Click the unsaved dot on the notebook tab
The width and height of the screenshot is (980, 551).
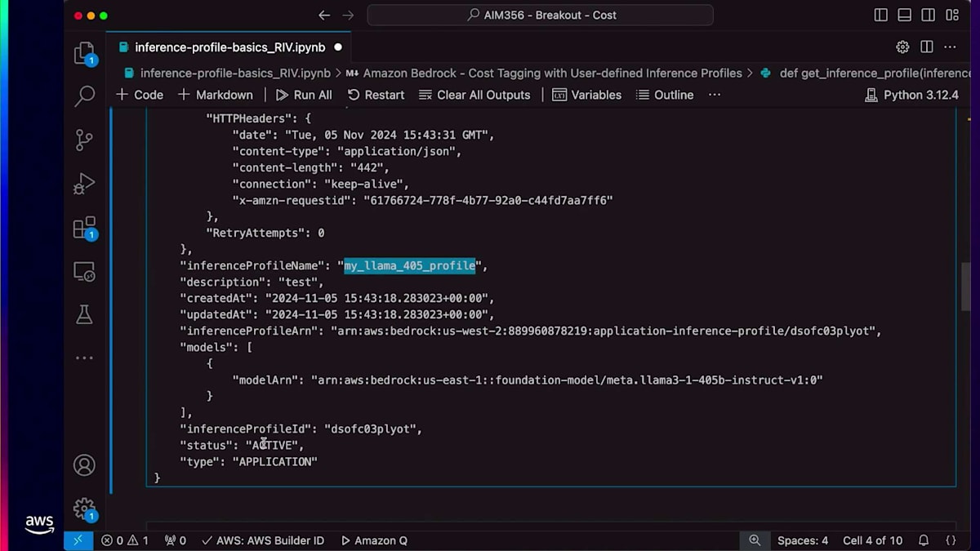pos(337,47)
